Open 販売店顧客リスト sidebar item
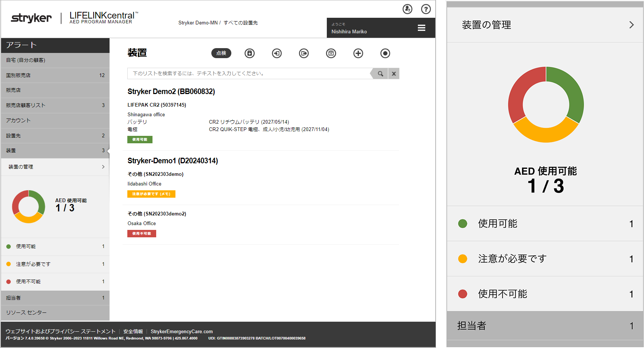The image size is (644, 348). (55, 105)
